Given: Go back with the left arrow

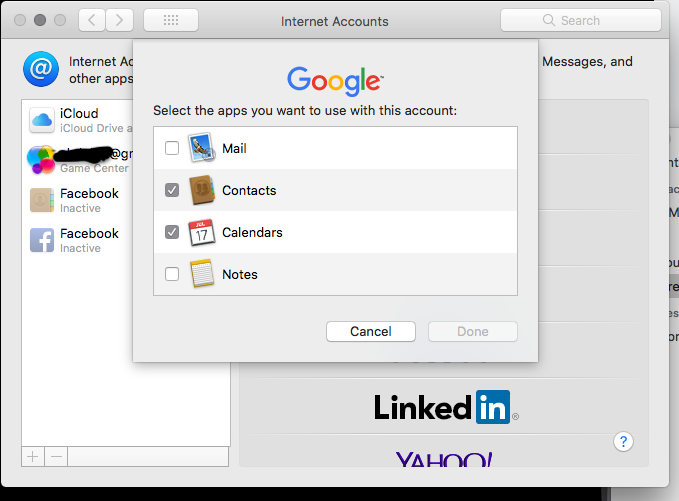Looking at the screenshot, I should [92, 20].
